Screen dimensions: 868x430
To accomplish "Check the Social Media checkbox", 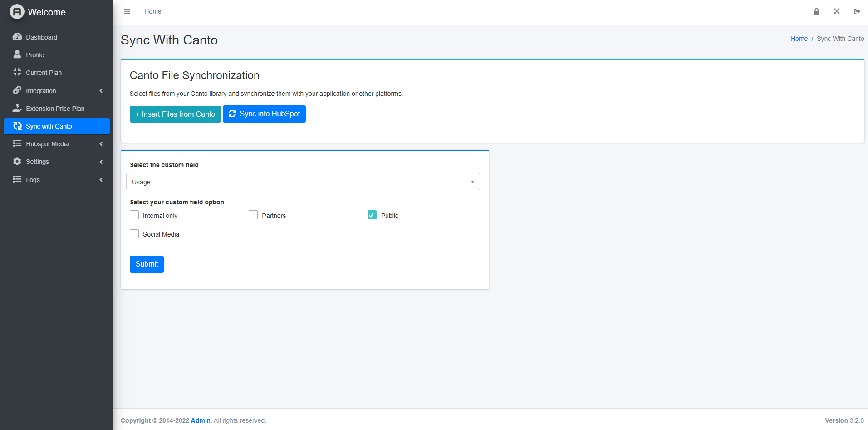I will [x=134, y=234].
